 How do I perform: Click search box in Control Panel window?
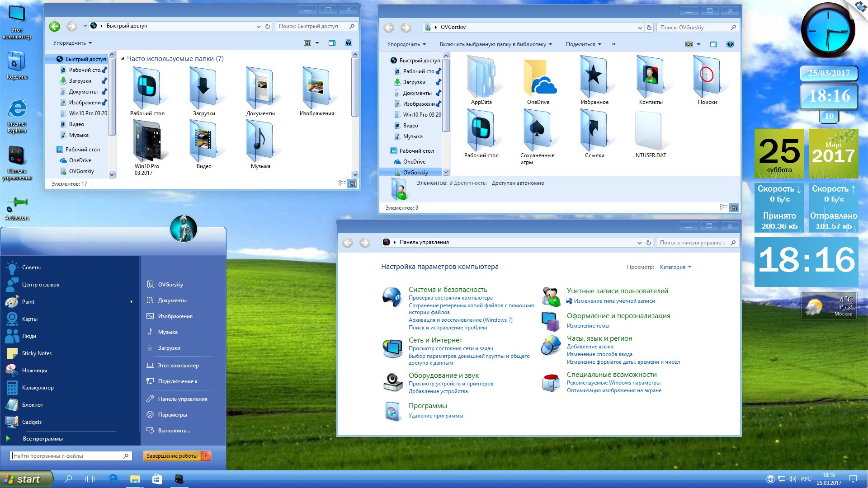[698, 243]
